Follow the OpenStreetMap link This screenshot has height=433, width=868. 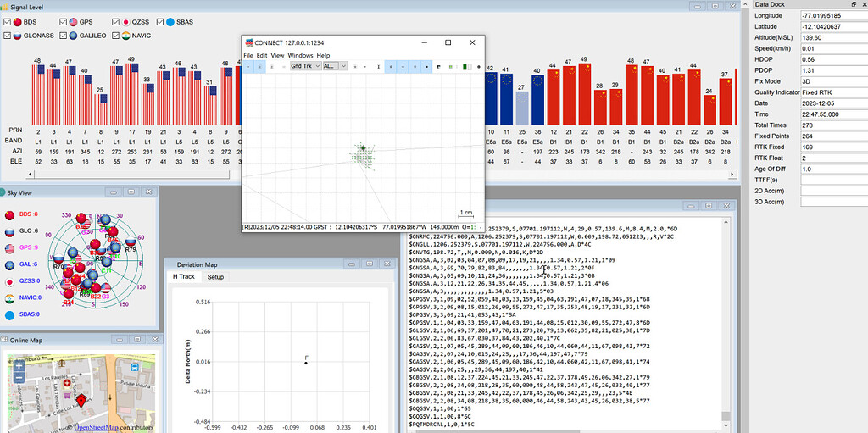(96, 427)
